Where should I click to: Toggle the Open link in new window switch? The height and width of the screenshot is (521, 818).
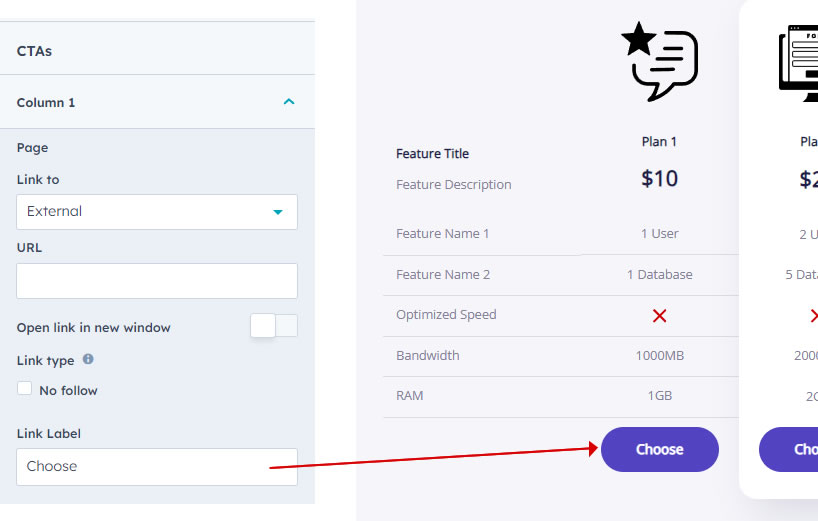pyautogui.click(x=273, y=326)
